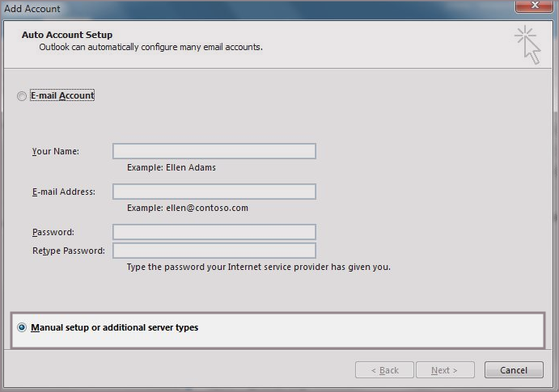Image resolution: width=559 pixels, height=392 pixels.
Task: Click the Internet service provider password hint
Action: pos(258,267)
